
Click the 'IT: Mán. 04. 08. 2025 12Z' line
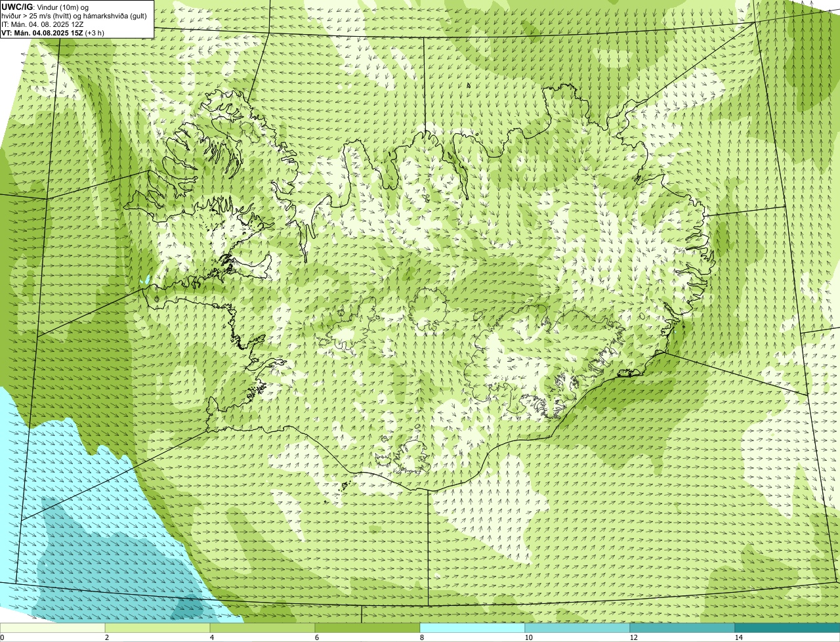42,24
